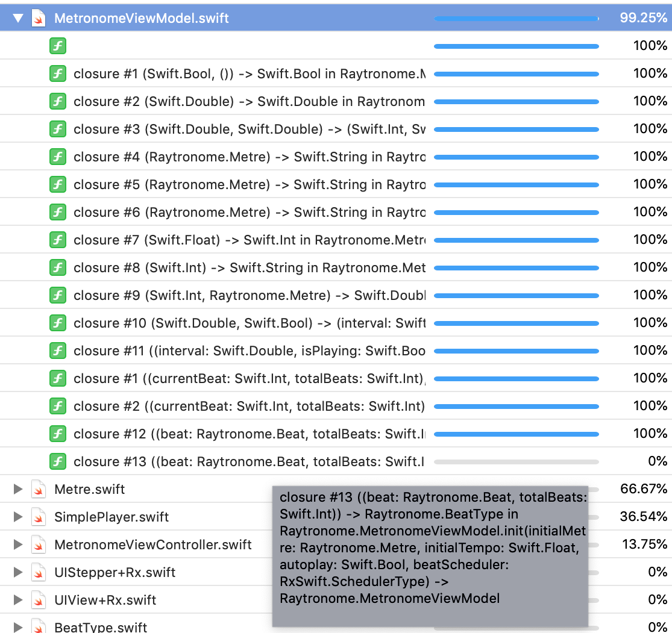Click the 66.67% coverage value for Metre.swift
The width and height of the screenshot is (672, 633).
[x=644, y=488]
